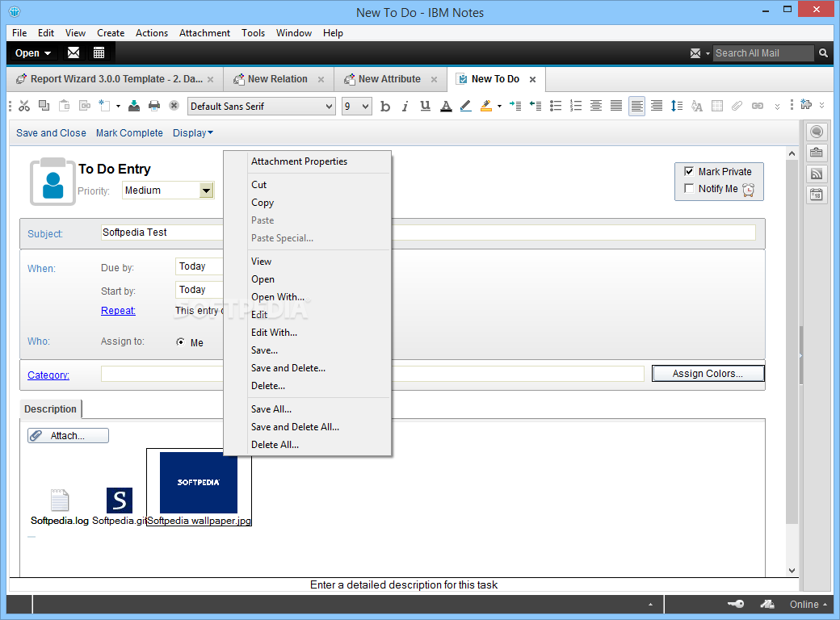Click the Description tab
This screenshot has height=620, width=840.
click(50, 409)
